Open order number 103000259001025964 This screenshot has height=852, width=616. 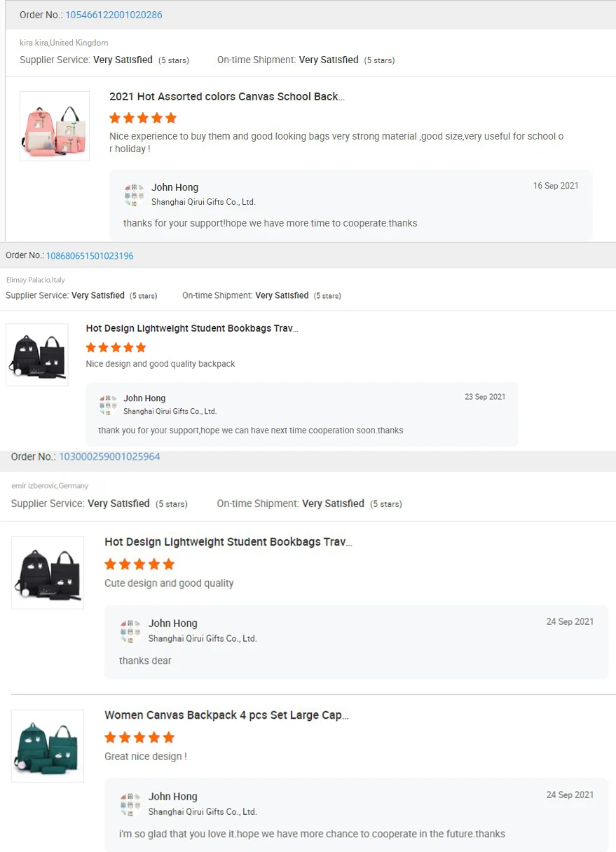[109, 457]
